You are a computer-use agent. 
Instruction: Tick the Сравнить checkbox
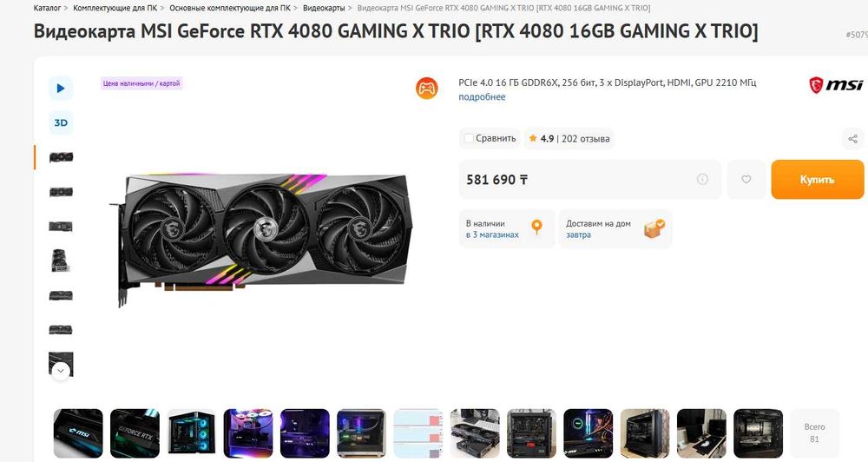click(x=469, y=138)
